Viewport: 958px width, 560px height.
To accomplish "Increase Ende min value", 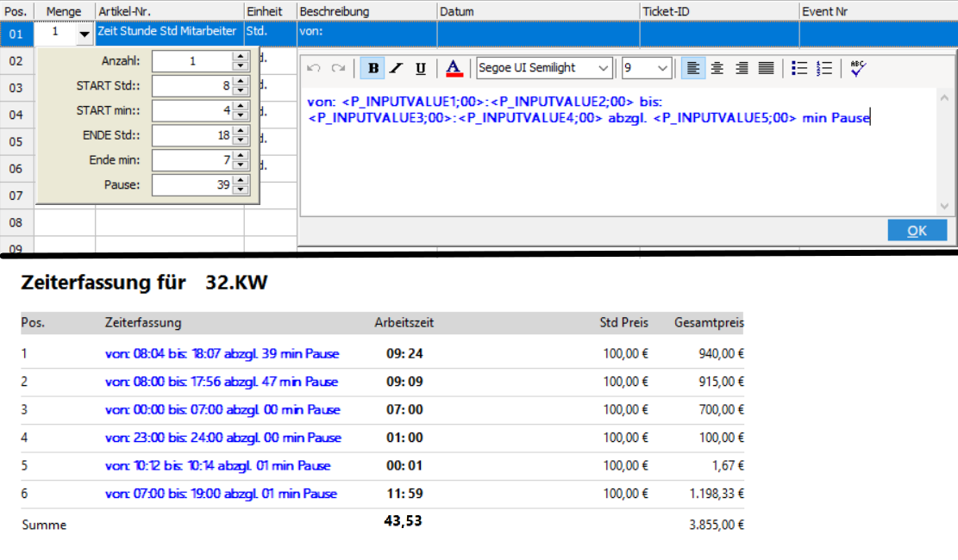I will coord(241,155).
